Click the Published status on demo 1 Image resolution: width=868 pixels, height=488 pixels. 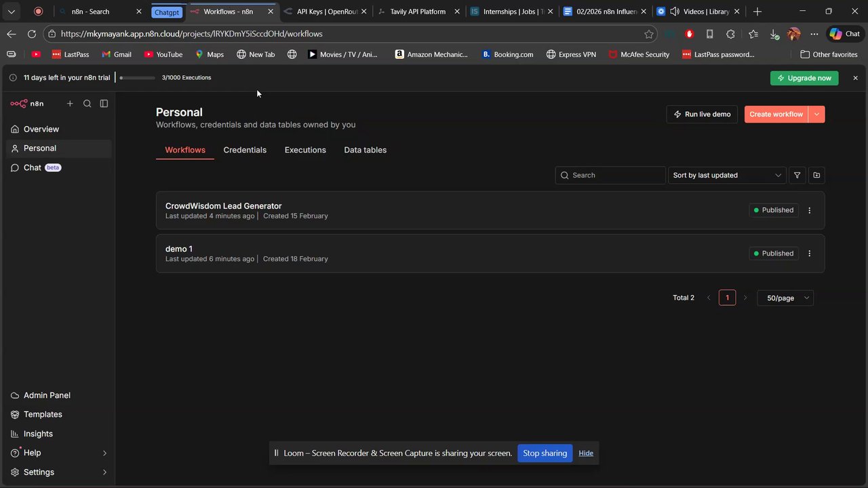774,253
